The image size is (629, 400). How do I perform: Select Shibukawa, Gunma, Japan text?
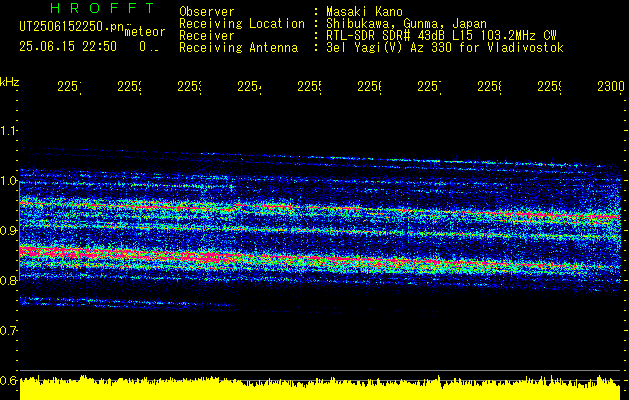[x=406, y=24]
